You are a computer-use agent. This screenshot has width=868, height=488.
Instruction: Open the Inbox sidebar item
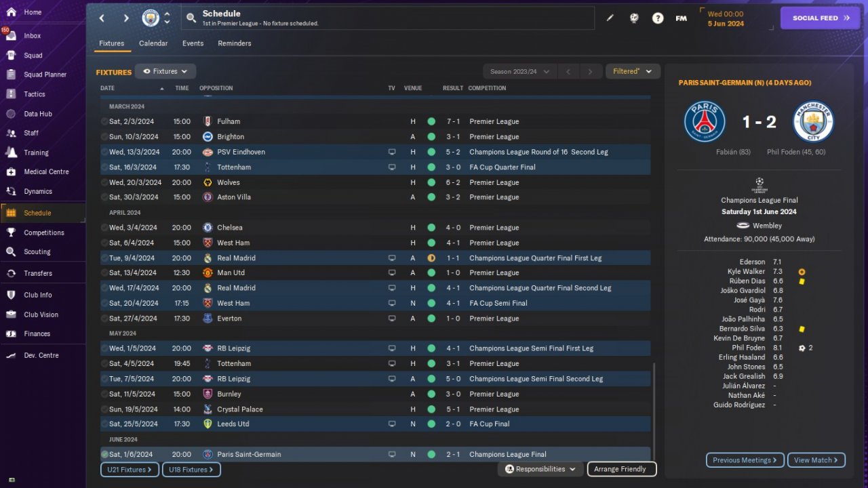(x=32, y=36)
